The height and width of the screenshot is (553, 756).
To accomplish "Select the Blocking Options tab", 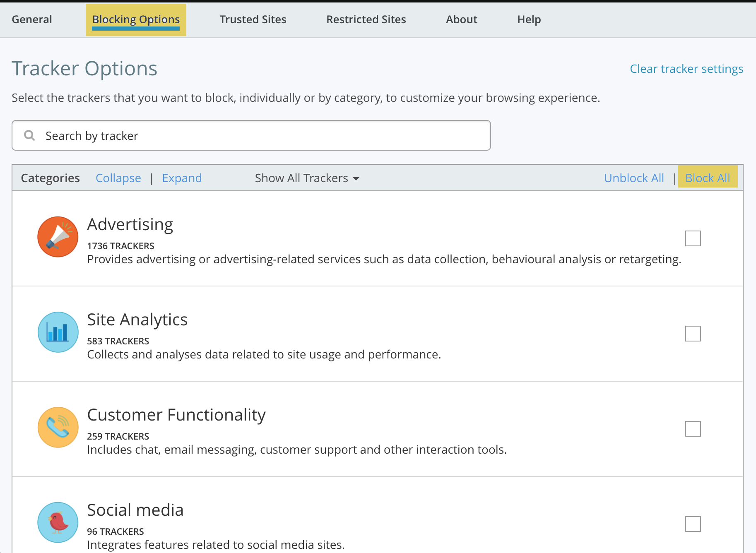I will click(x=136, y=19).
